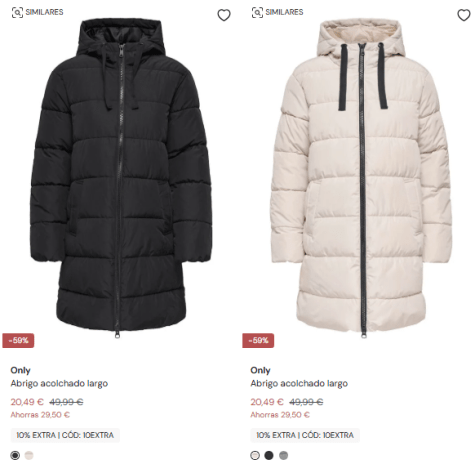Screen dimensions: 475x464
Task: Click 20,49 € price of the beige coat
Action: (267, 402)
